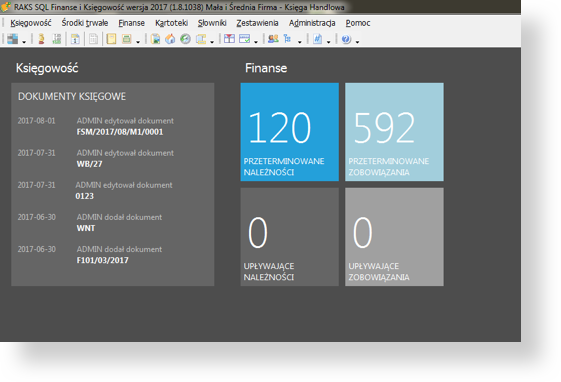This screenshot has width=561, height=382.
Task: Open document WNT
Action: point(86,228)
